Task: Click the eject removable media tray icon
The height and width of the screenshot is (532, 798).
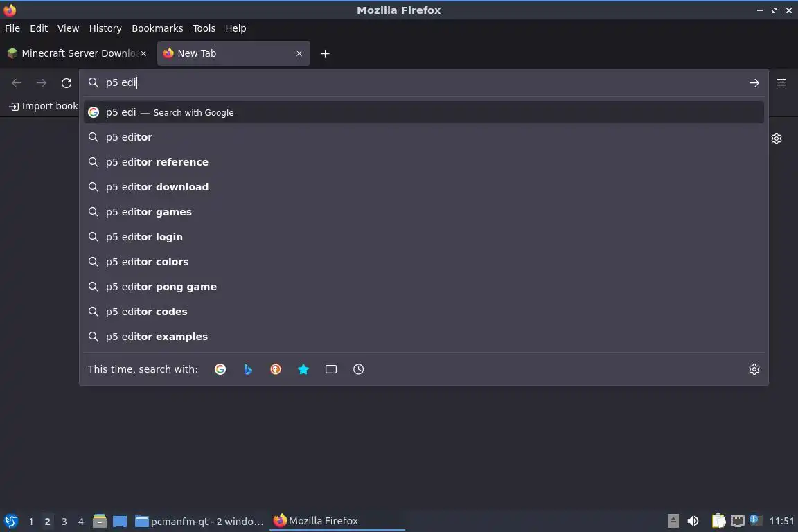Action: tap(673, 521)
